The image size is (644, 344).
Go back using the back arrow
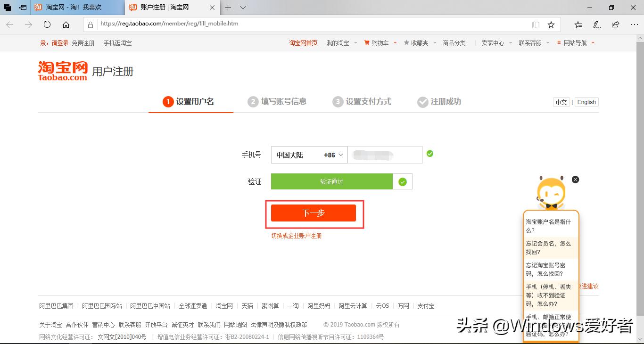pos(9,25)
